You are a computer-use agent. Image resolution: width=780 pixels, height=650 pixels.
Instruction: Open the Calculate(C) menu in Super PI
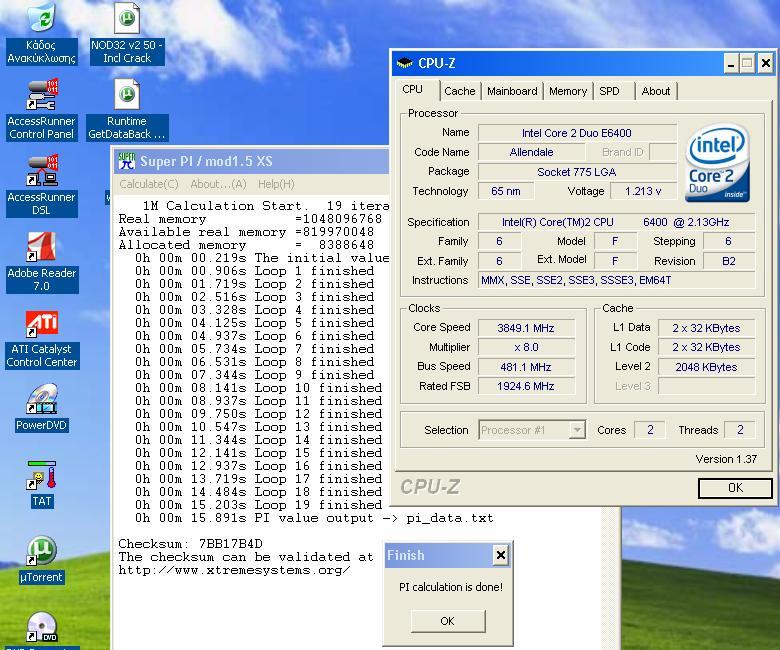tap(148, 184)
